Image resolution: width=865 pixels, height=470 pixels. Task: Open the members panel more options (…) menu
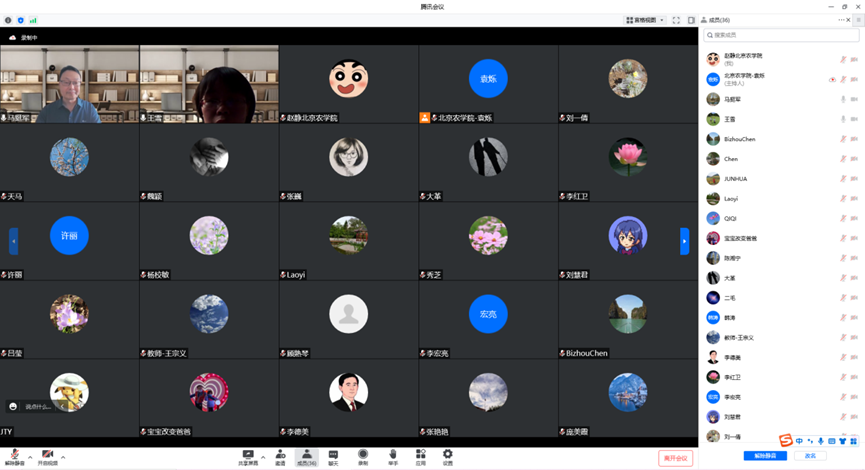[x=843, y=20]
